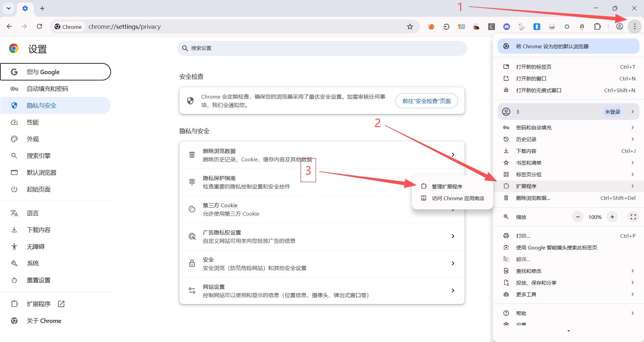Select New window menu item

click(569, 78)
